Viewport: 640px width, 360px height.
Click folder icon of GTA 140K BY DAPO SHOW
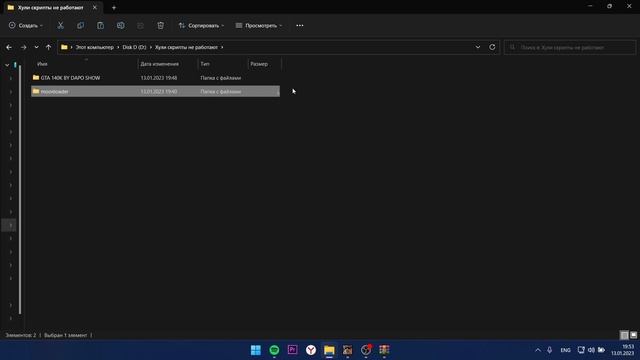click(x=36, y=77)
